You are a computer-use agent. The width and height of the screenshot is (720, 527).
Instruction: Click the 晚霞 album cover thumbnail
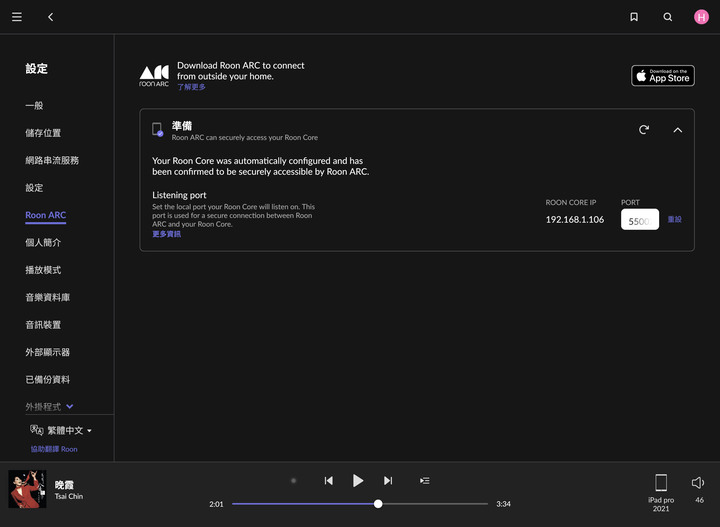click(x=27, y=489)
